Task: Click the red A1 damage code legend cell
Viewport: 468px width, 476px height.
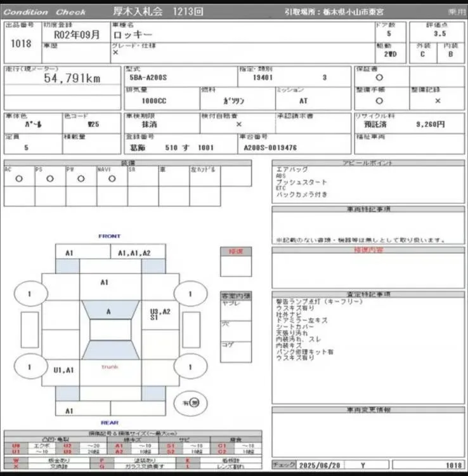Action: coord(119,446)
